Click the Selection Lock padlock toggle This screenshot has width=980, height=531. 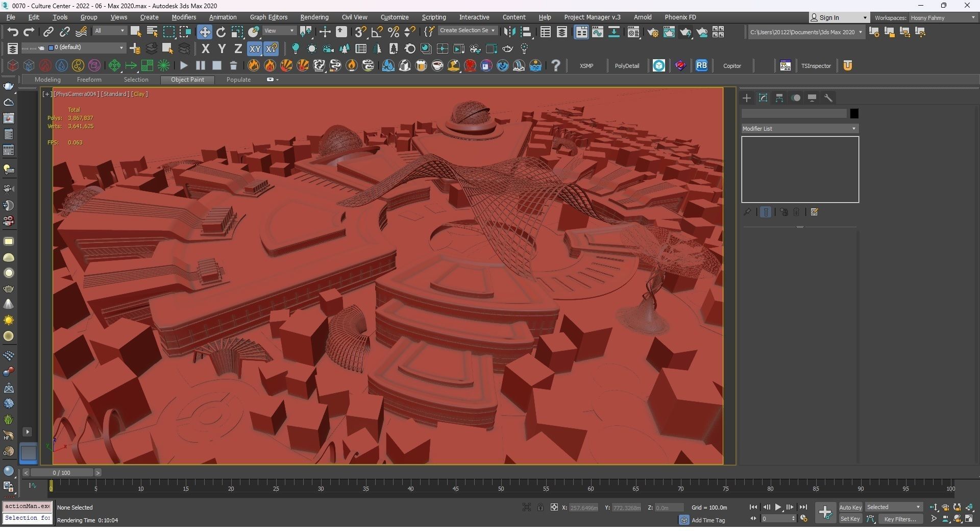540,507
